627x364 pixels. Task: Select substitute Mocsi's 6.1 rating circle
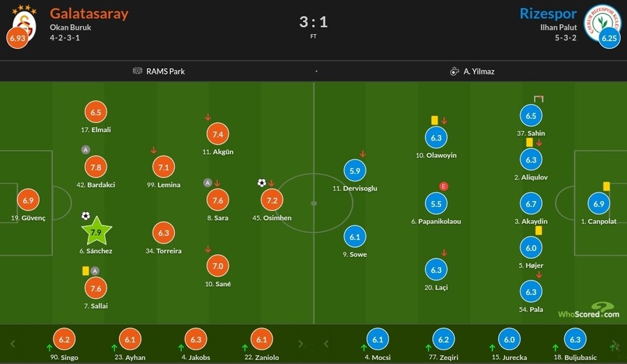click(378, 339)
